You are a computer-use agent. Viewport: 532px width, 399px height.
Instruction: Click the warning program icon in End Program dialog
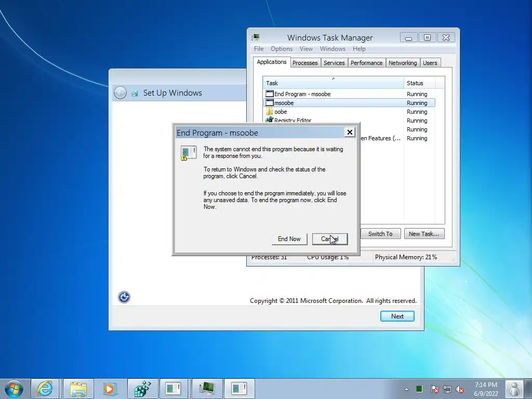pyautogui.click(x=188, y=153)
